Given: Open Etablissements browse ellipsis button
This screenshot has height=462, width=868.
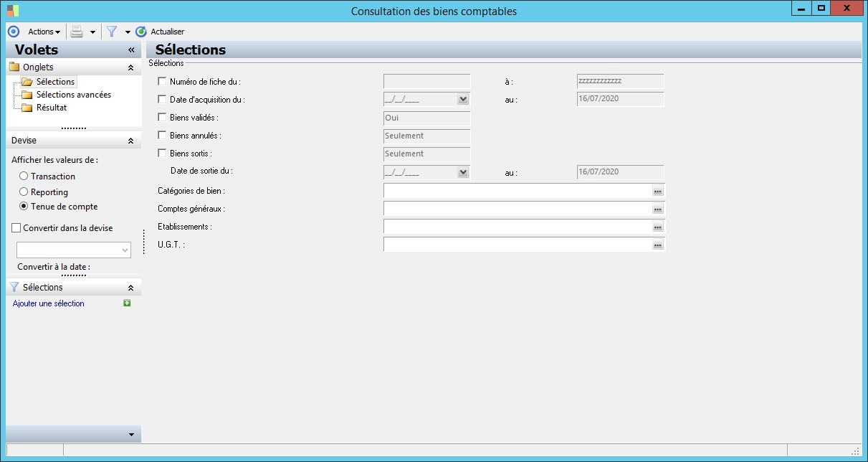Looking at the screenshot, I should (x=658, y=227).
